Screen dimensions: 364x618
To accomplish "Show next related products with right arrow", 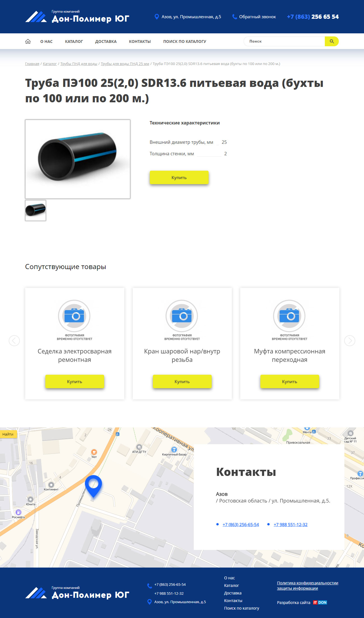I will (350, 341).
